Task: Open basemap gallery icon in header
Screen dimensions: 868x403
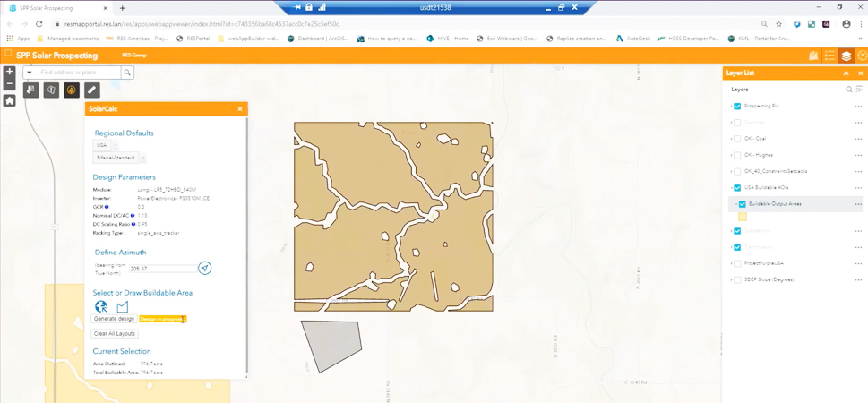Action: [813, 56]
